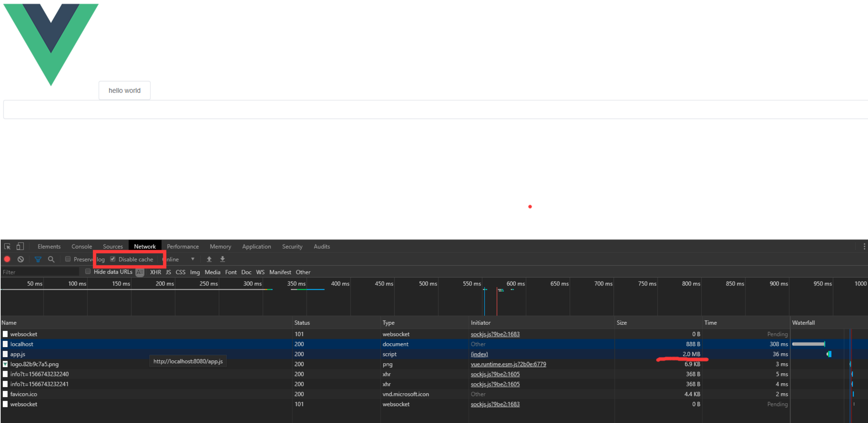Inspect the localhost waterfall timing bar
The height and width of the screenshot is (423, 868).
[809, 344]
